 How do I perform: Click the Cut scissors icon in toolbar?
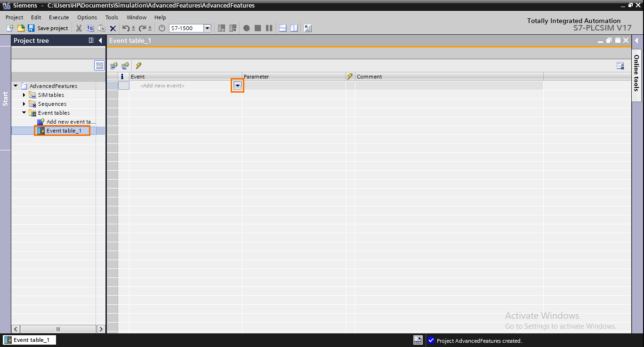point(79,28)
